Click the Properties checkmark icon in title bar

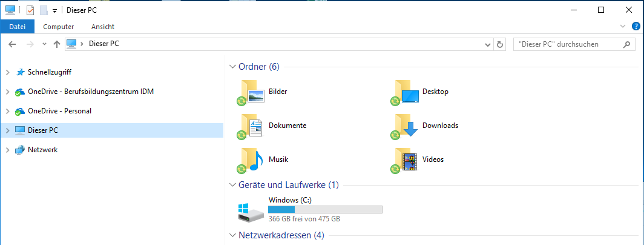click(x=30, y=10)
